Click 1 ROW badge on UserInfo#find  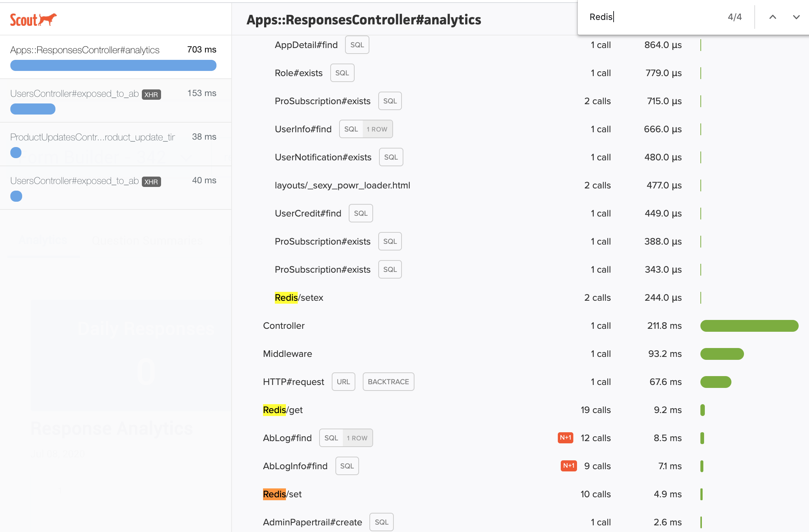pyautogui.click(x=377, y=129)
